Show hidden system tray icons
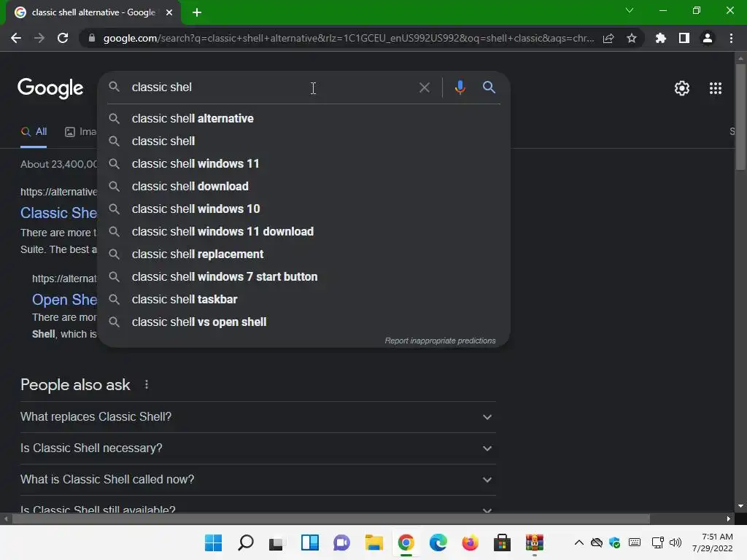Screen dimensions: 747x560 tap(578, 542)
